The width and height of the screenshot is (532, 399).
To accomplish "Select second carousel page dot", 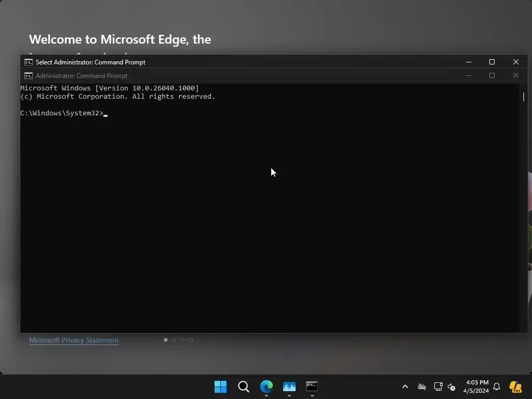I will [x=174, y=340].
